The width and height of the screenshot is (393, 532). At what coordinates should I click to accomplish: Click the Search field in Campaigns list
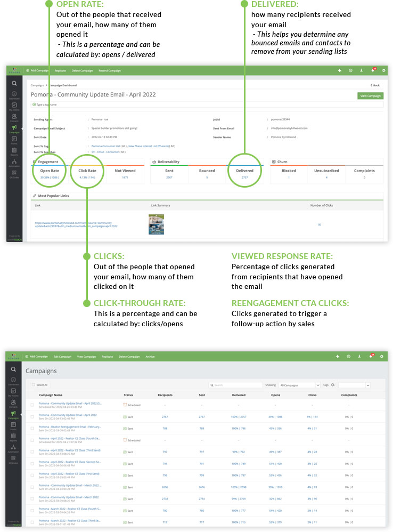pos(236,385)
